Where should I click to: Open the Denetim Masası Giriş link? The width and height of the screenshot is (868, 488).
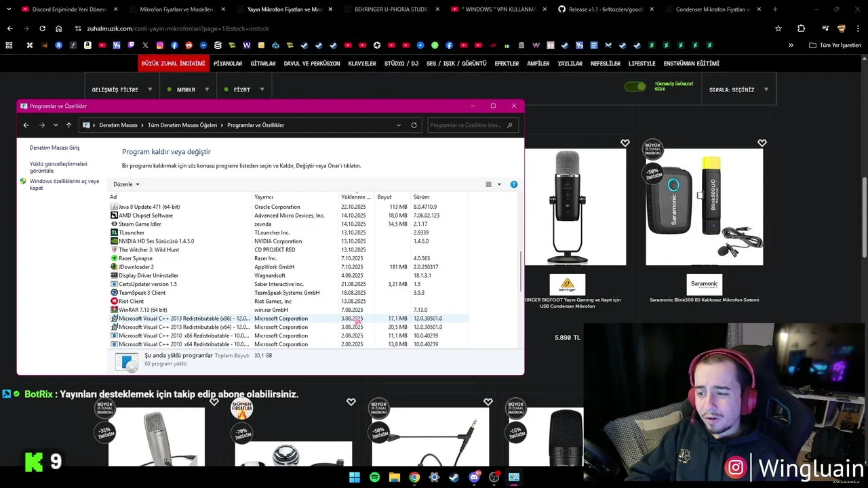point(54,148)
